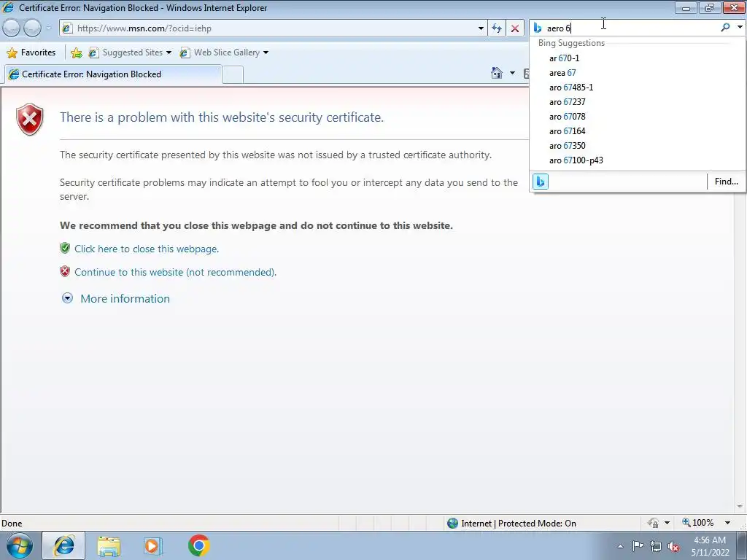Open the Web Slice Gallery item
Image resolution: width=747 pixels, height=560 pixels.
[224, 52]
